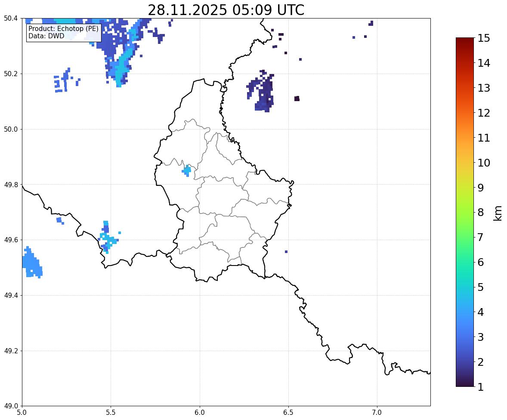Click colorbar tick label '15'

484,38
